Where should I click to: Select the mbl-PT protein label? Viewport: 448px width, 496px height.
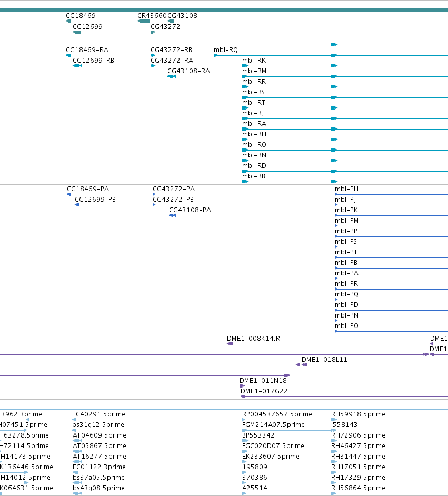[x=346, y=252]
